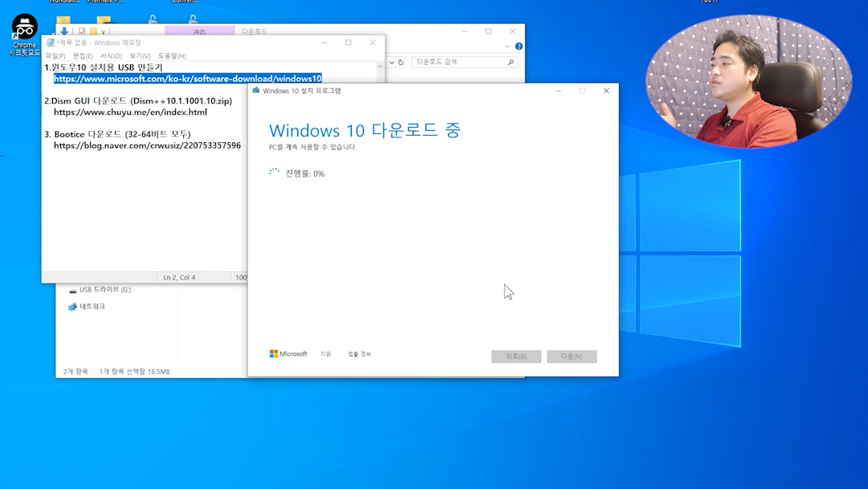Open the 지원 link in setup window

coord(325,354)
